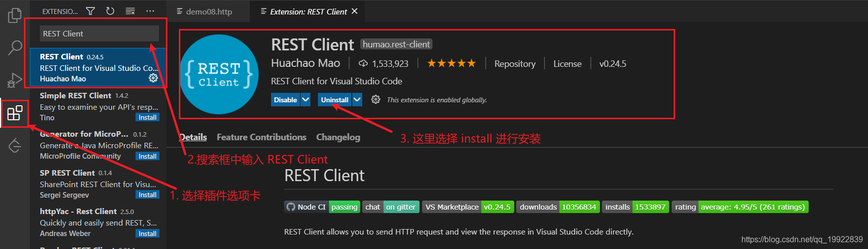
Task: Click version v0.24.5 in header
Action: pyautogui.click(x=612, y=64)
